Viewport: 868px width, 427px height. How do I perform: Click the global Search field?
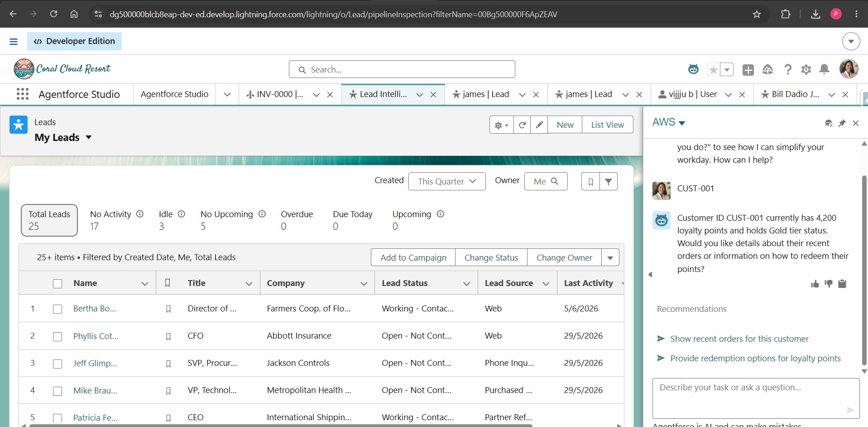402,69
